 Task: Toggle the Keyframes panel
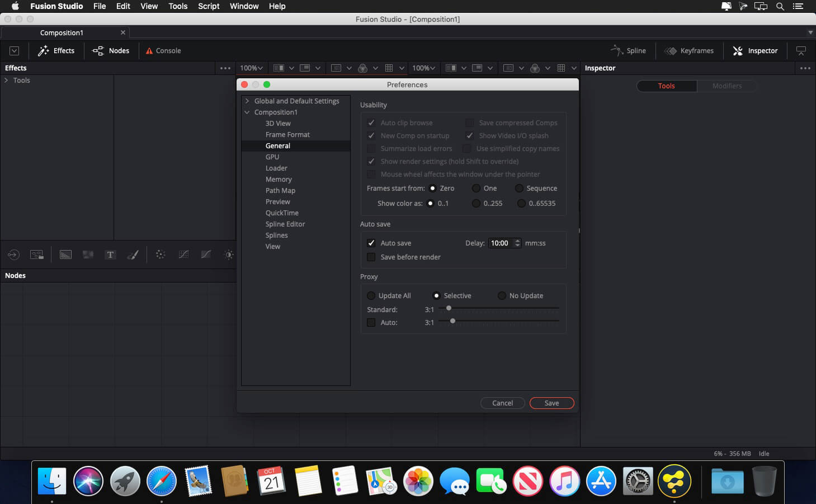[688, 51]
